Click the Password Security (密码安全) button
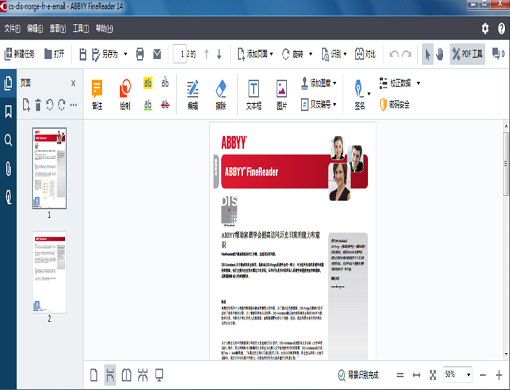 point(394,105)
